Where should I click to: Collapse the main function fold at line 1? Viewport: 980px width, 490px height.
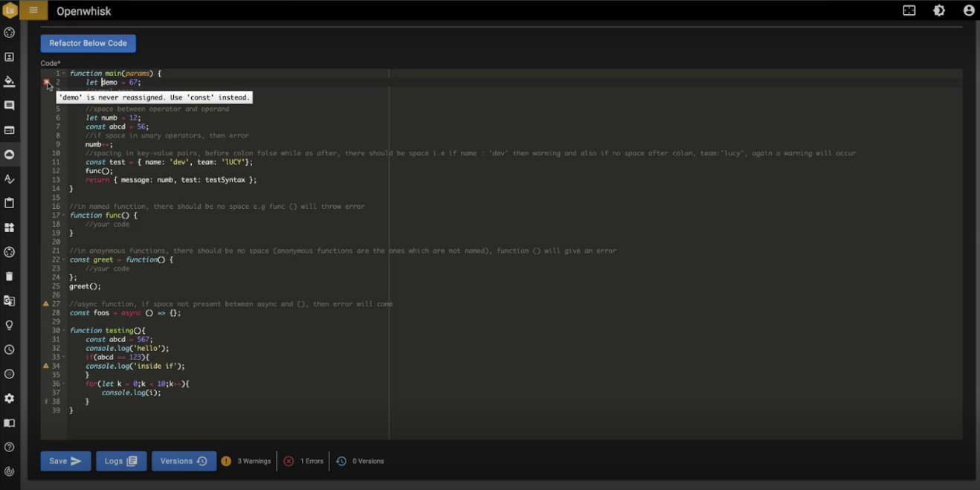click(64, 74)
